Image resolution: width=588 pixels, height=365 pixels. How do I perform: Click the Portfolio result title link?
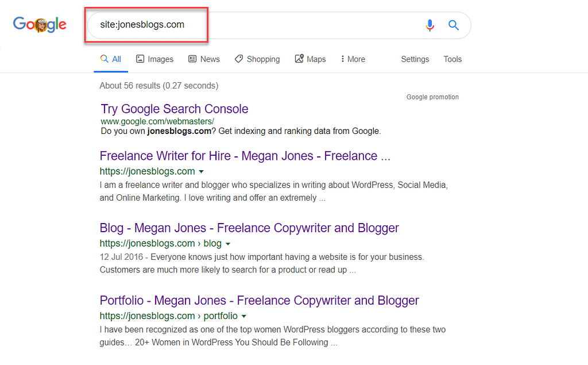(x=259, y=301)
